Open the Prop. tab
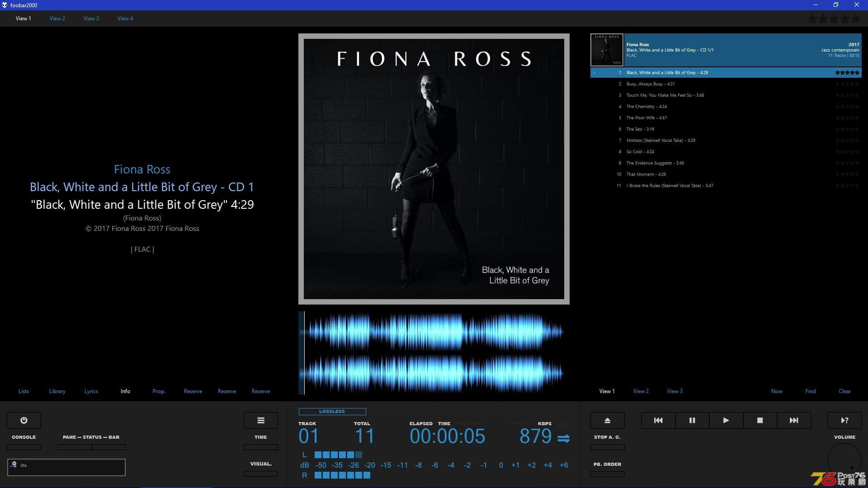Screen dimensions: 868x488 (159, 391)
